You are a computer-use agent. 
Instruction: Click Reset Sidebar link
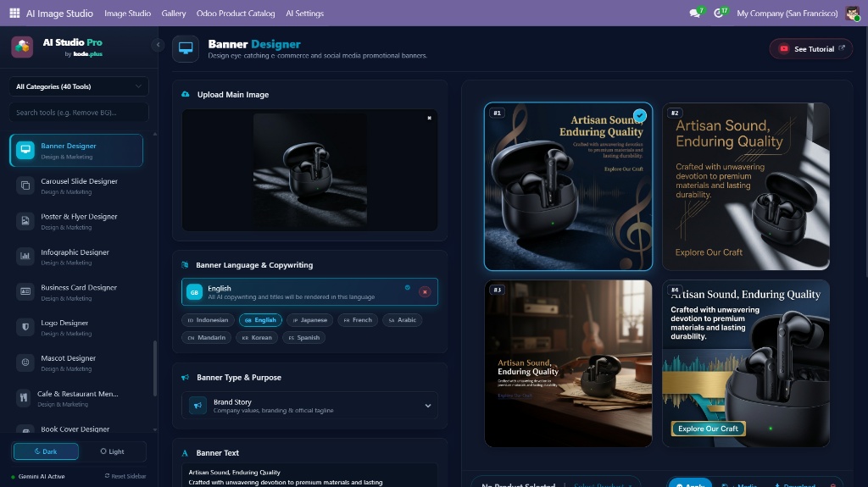125,476
